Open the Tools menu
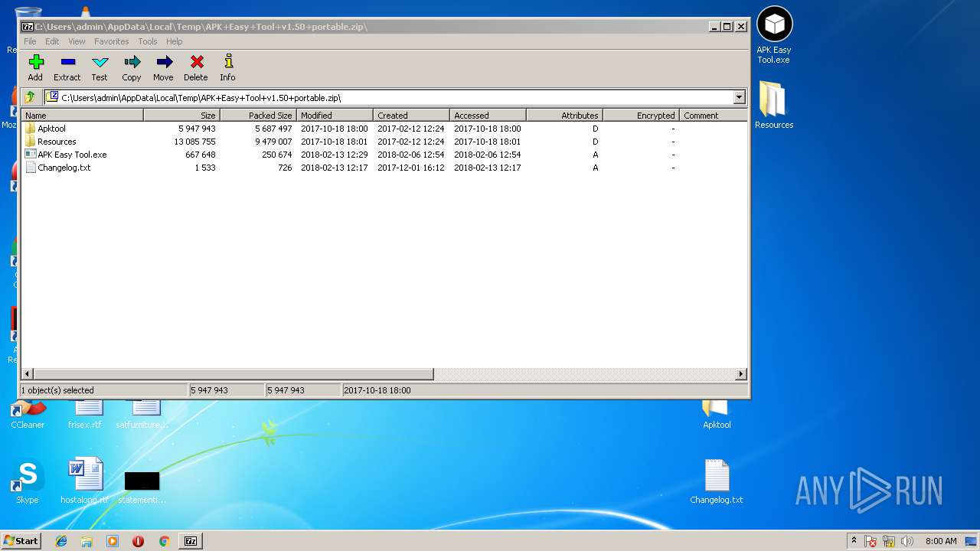Viewport: 980px width, 551px height. (x=148, y=41)
